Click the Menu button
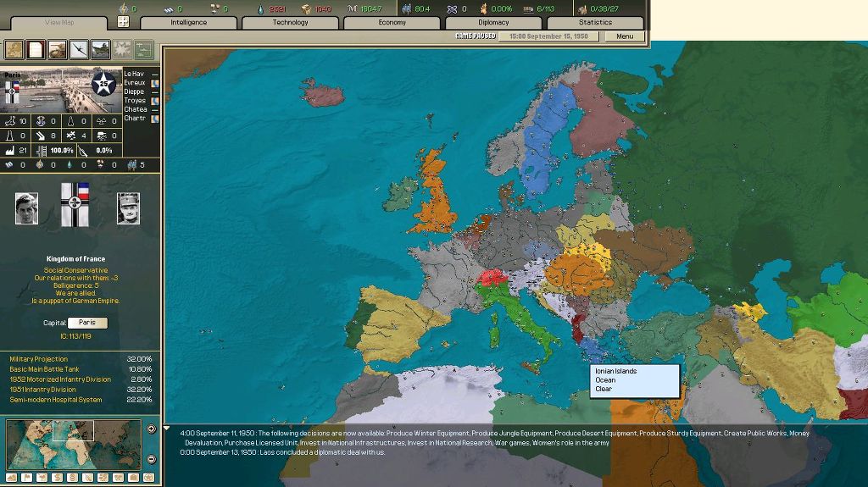Viewport: 868px width, 487px height. (x=625, y=36)
